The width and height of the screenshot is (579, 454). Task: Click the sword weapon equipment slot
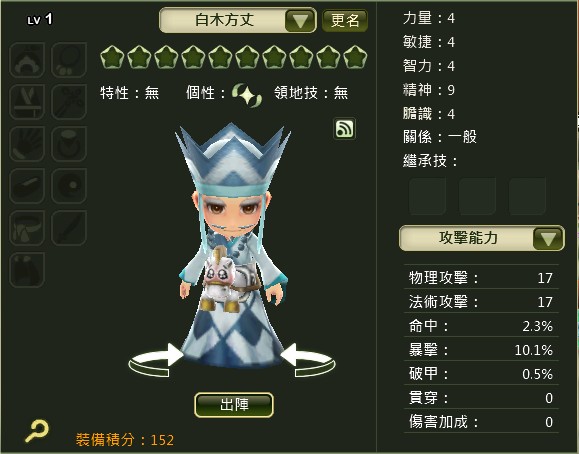[69, 228]
